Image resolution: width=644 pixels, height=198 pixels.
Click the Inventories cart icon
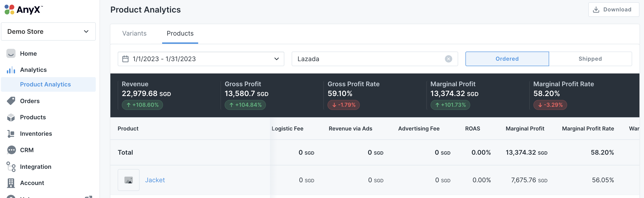pos(11,134)
